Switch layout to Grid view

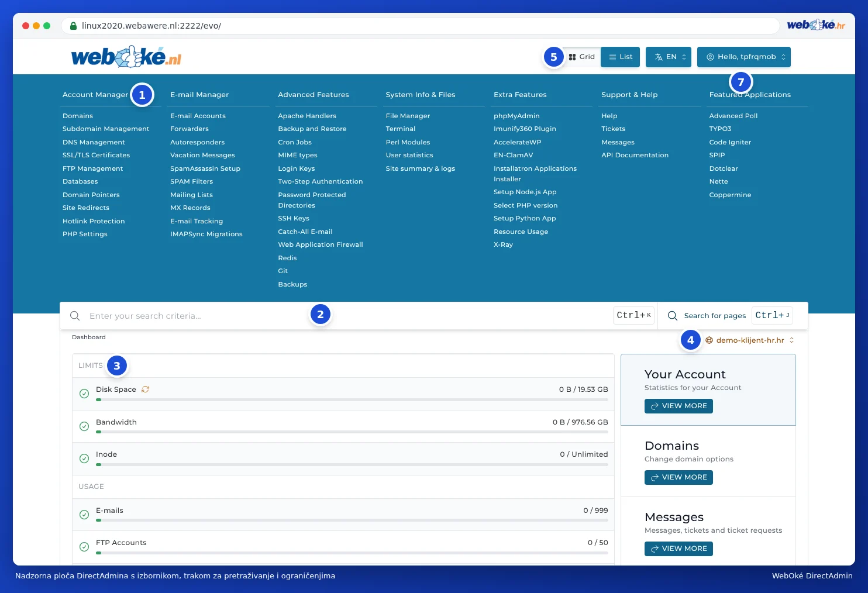pyautogui.click(x=581, y=57)
